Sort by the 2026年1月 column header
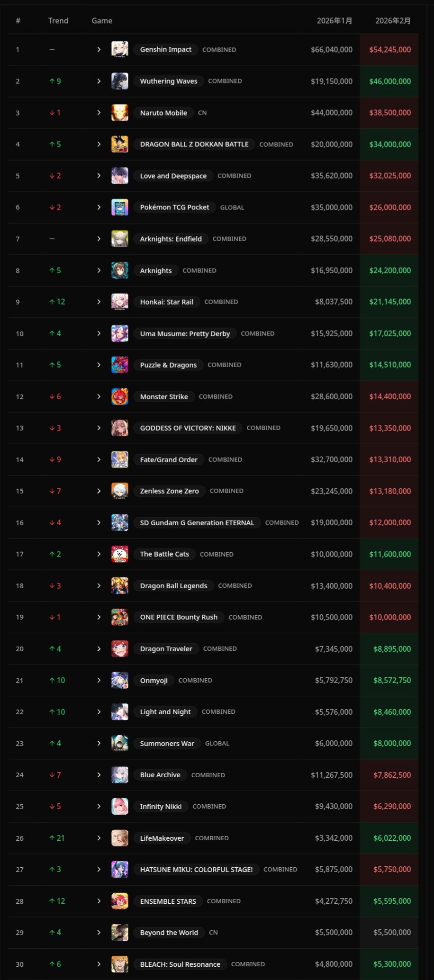This screenshot has height=980, width=434. 334,21
